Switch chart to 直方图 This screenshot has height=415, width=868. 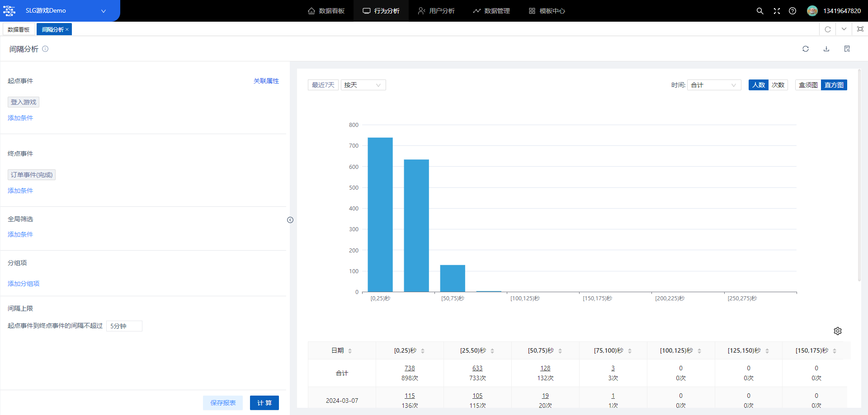(834, 85)
